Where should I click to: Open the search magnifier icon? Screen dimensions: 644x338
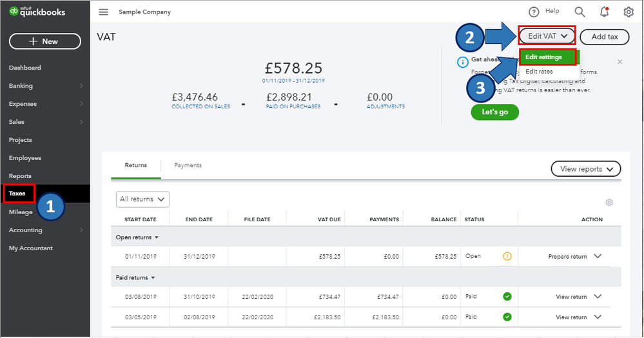(580, 12)
